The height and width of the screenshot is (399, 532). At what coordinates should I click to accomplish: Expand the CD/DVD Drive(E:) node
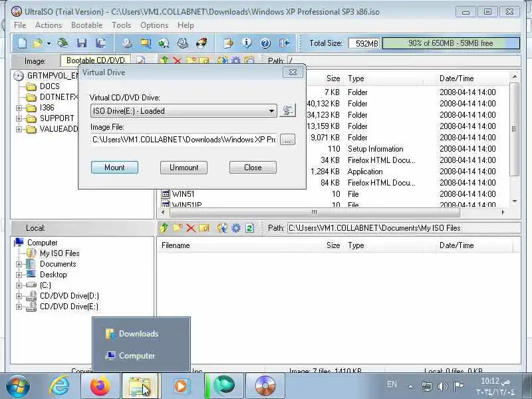(19, 307)
